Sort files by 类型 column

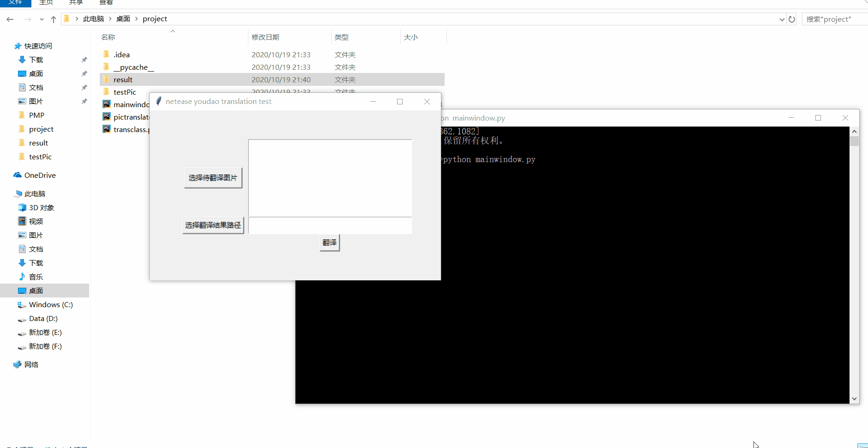tap(342, 37)
